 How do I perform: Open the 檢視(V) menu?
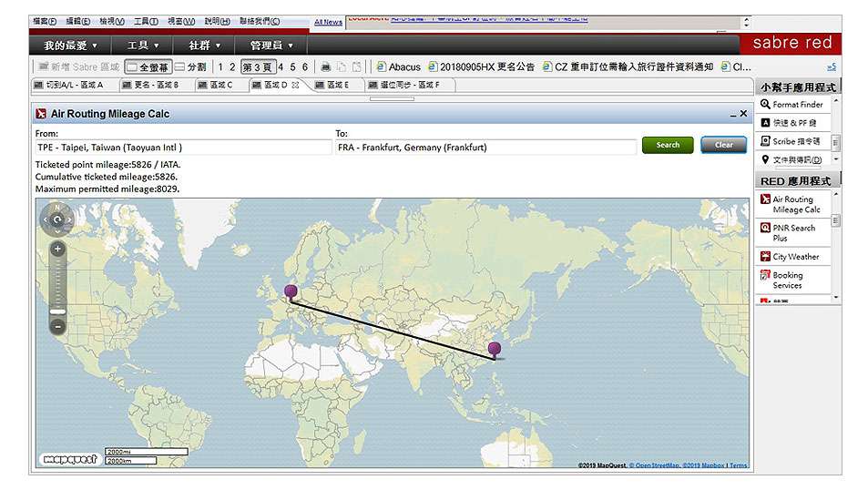point(112,21)
